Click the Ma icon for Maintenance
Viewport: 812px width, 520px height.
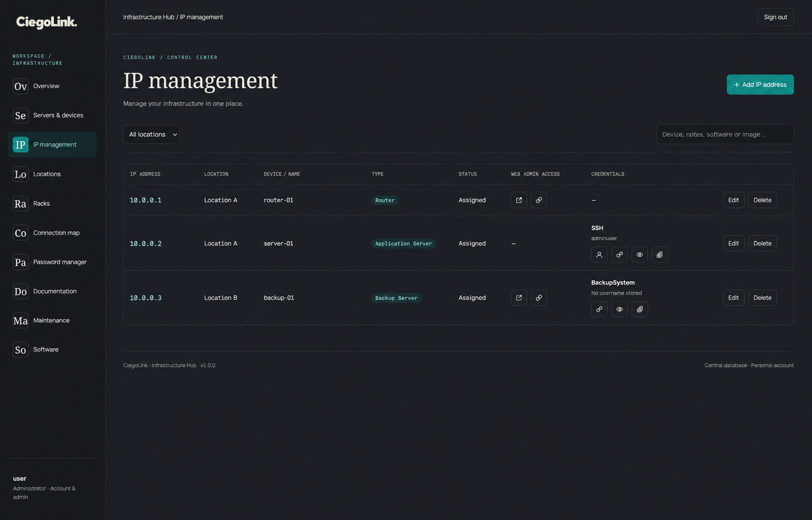pyautogui.click(x=20, y=321)
